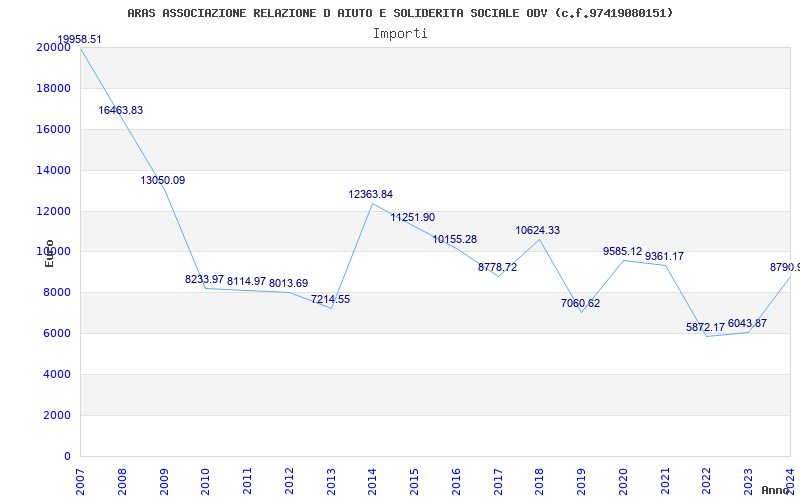
Task: Select the 5872.17 data label
Action: [x=706, y=328]
